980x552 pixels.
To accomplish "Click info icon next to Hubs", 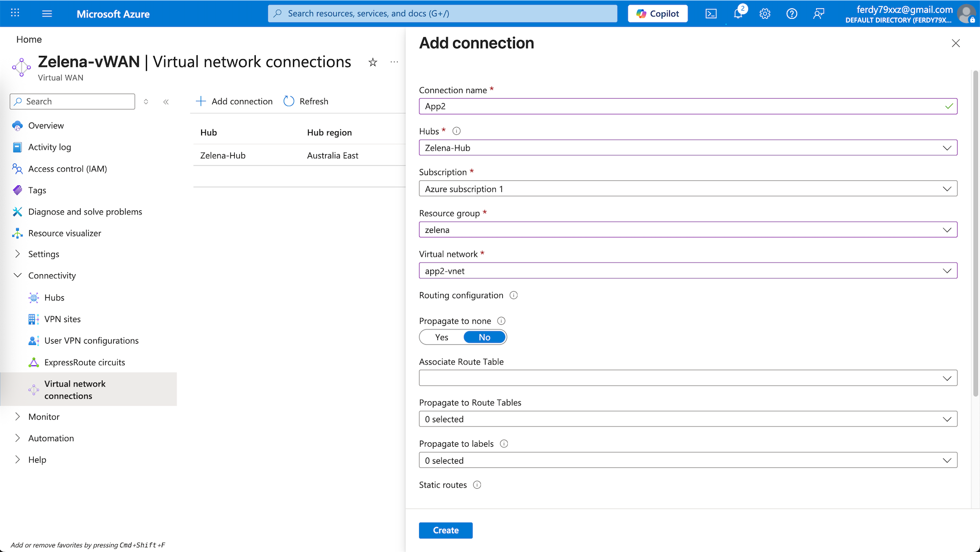I will (x=456, y=131).
